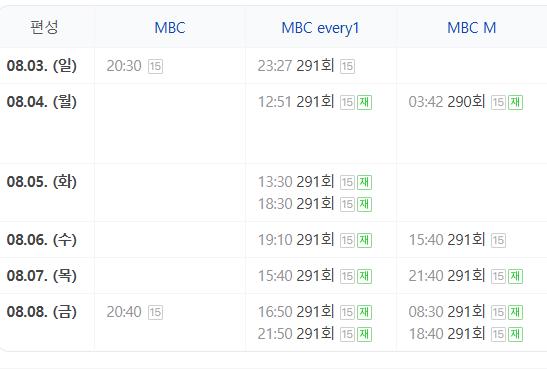
Task: Click the 15:40 time in the MBC M column
Action: (x=426, y=240)
